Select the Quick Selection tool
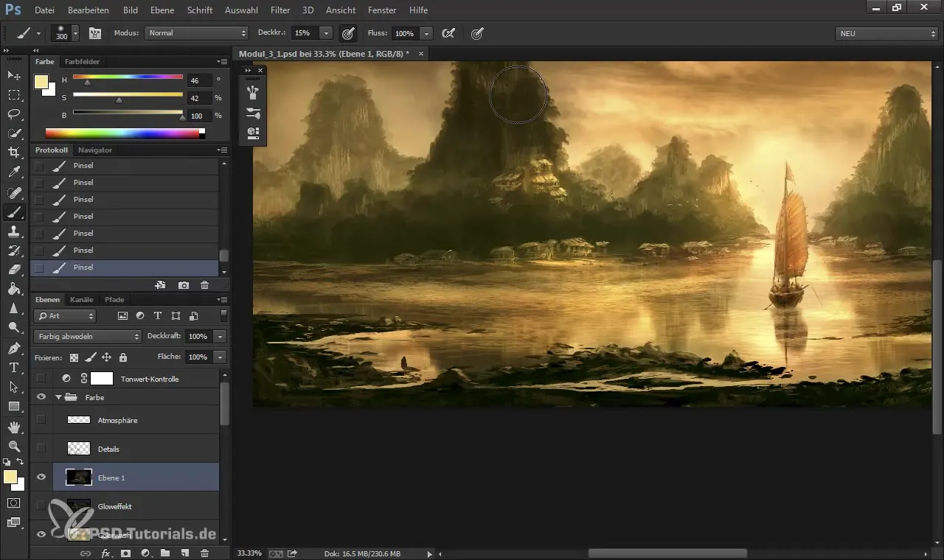 [x=14, y=133]
